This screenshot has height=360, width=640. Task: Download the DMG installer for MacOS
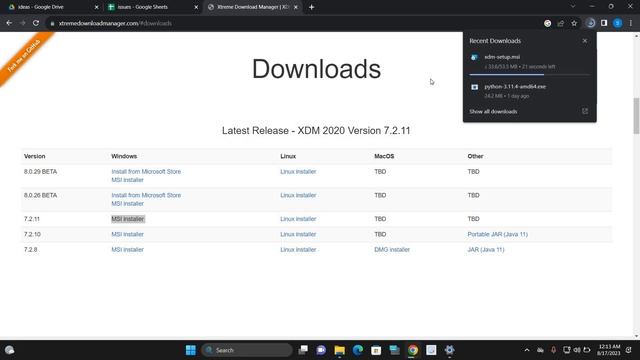point(392,249)
